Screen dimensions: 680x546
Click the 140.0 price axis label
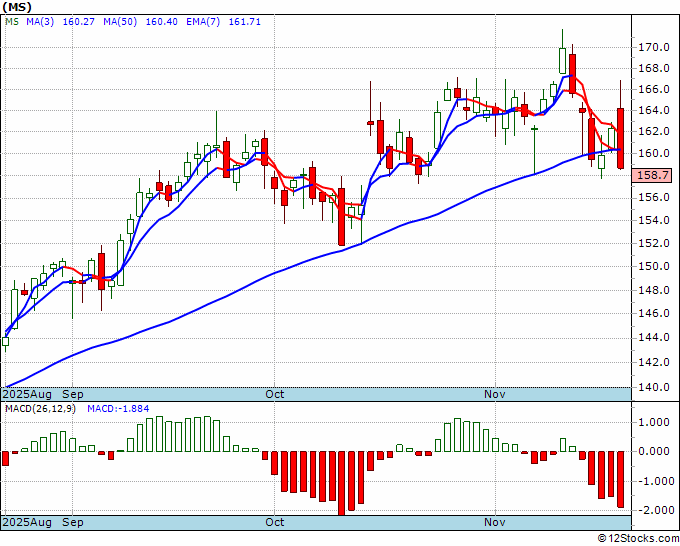click(654, 387)
